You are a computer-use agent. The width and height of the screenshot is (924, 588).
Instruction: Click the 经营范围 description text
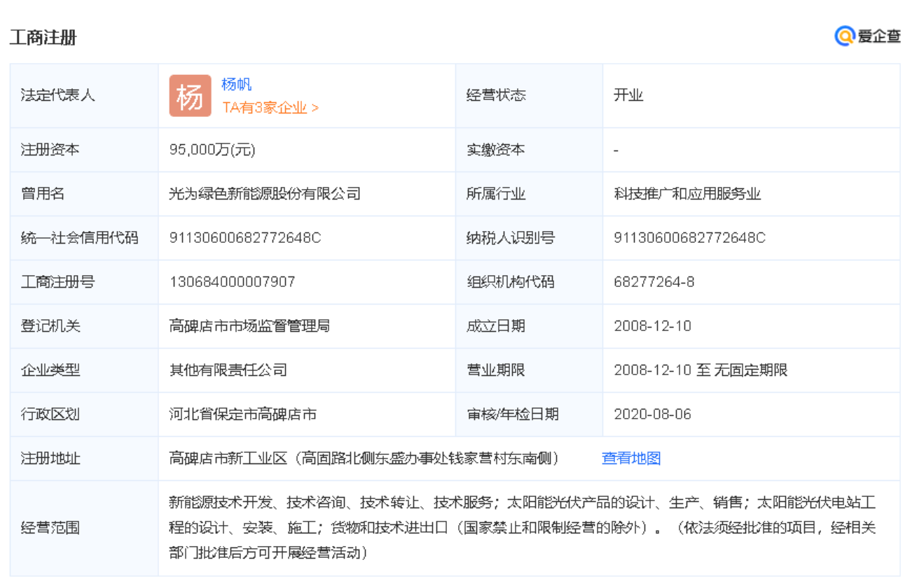522,528
